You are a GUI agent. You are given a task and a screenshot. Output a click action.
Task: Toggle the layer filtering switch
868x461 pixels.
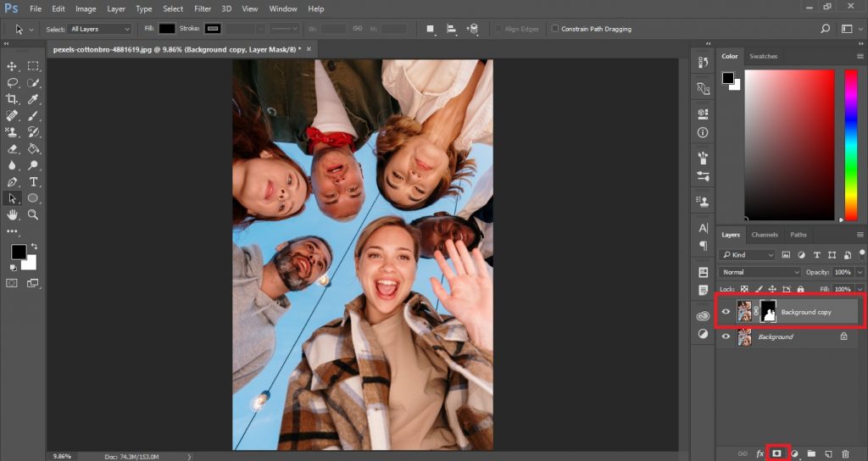(x=860, y=253)
